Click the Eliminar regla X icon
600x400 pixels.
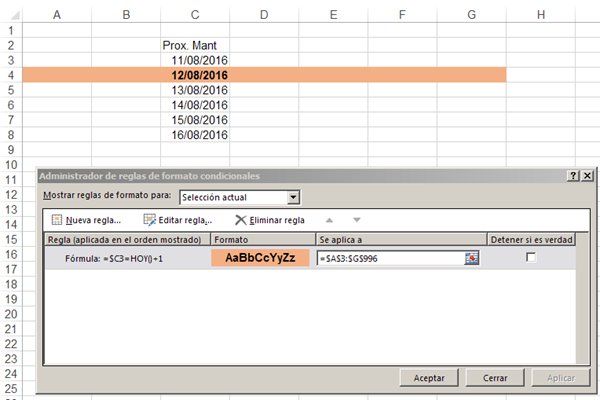tap(241, 220)
